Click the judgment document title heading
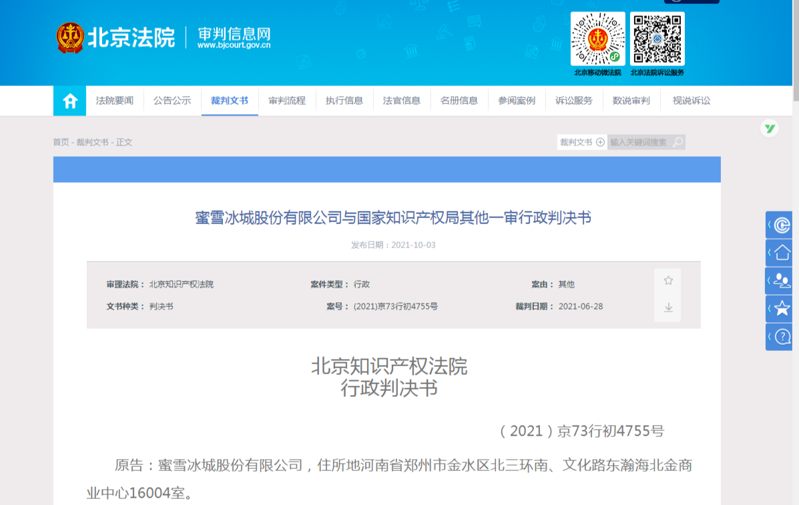The height and width of the screenshot is (505, 799). (393, 218)
